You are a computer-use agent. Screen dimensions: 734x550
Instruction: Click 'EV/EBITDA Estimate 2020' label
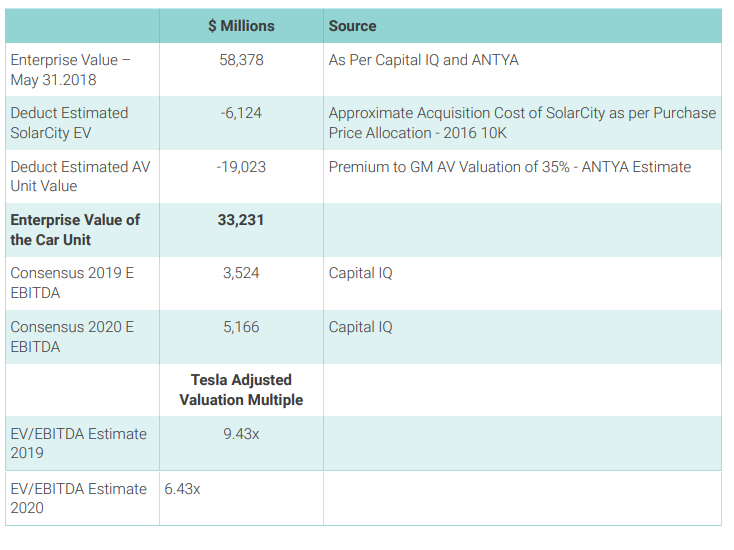(x=78, y=498)
